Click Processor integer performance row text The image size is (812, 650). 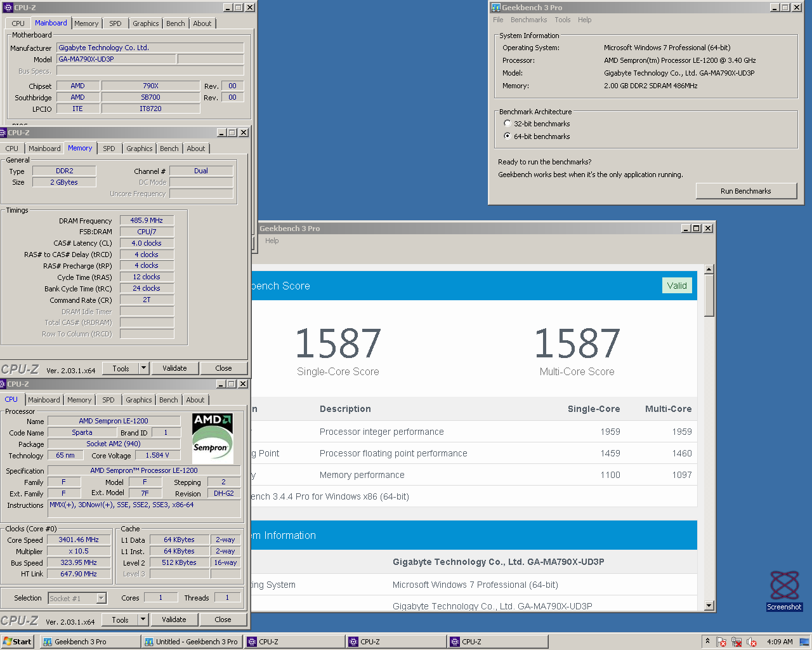click(382, 432)
